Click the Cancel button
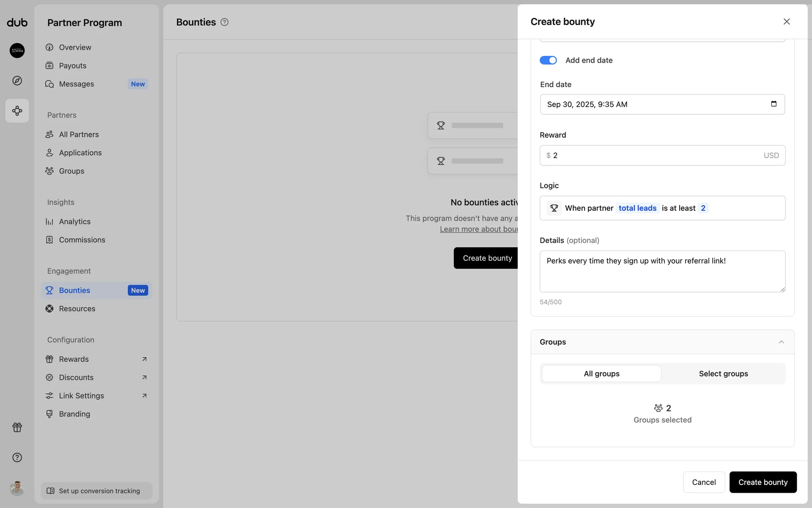The height and width of the screenshot is (508, 812). [704, 482]
